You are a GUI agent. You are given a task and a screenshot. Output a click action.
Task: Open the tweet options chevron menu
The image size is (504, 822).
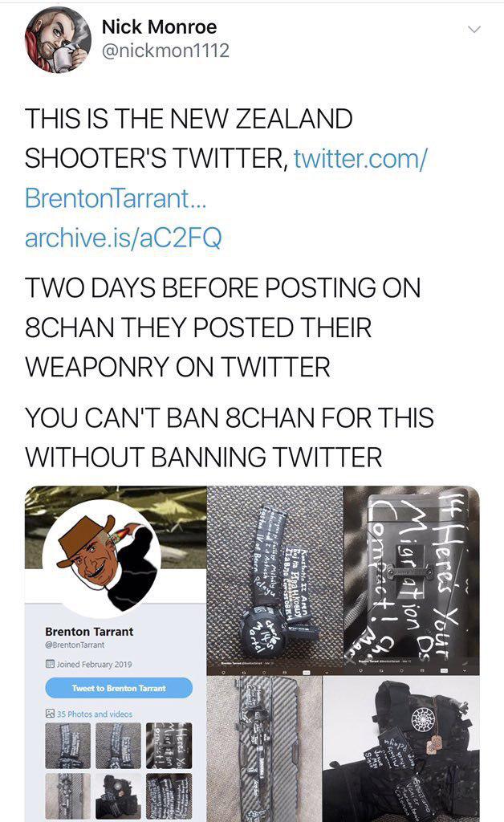(474, 31)
